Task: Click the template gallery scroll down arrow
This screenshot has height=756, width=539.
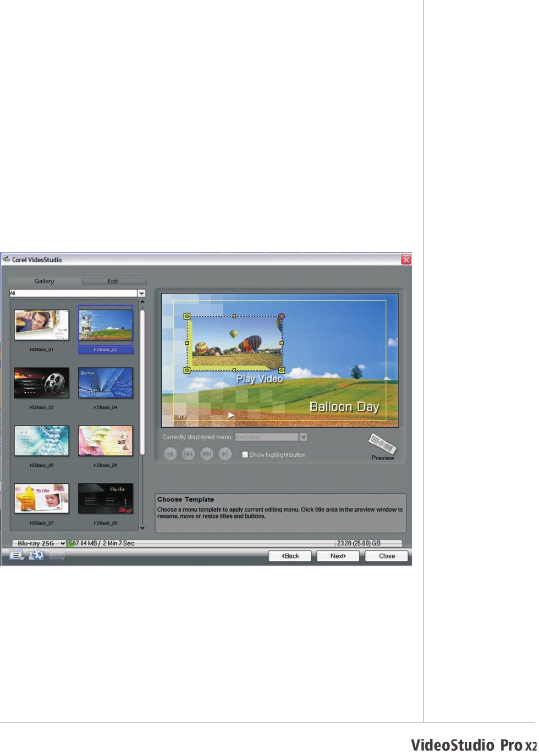Action: [142, 528]
